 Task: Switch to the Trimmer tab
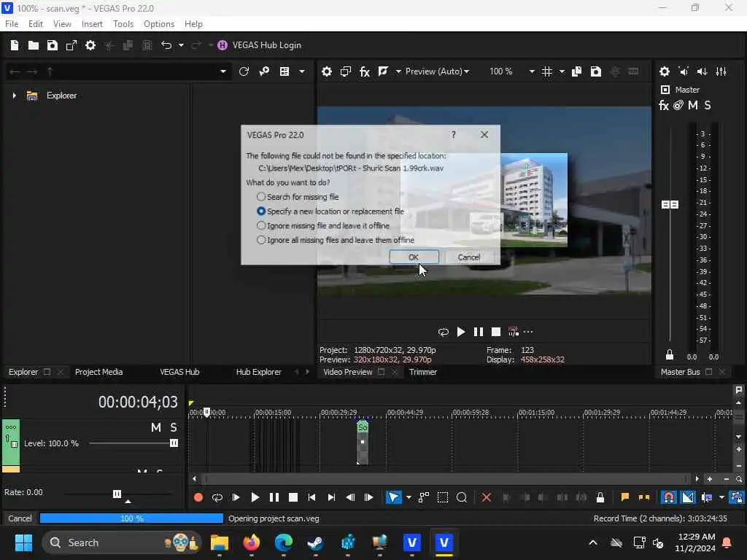tap(422, 372)
